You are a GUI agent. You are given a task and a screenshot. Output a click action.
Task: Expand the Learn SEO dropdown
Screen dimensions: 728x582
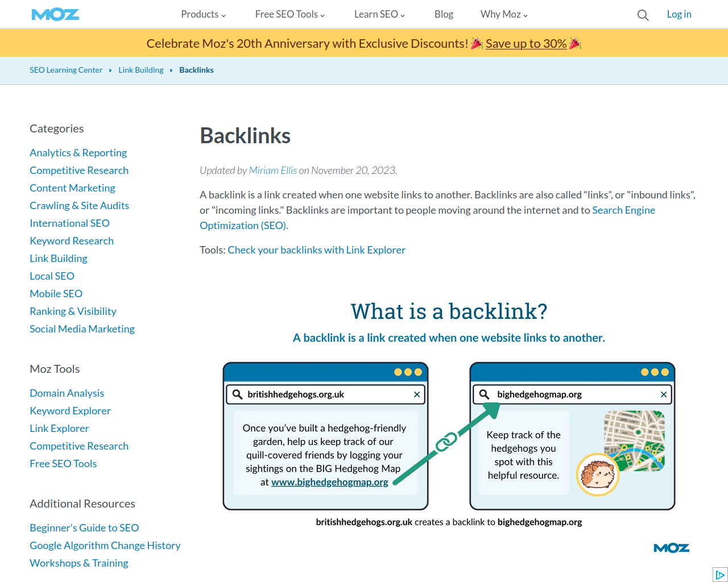click(x=379, y=14)
